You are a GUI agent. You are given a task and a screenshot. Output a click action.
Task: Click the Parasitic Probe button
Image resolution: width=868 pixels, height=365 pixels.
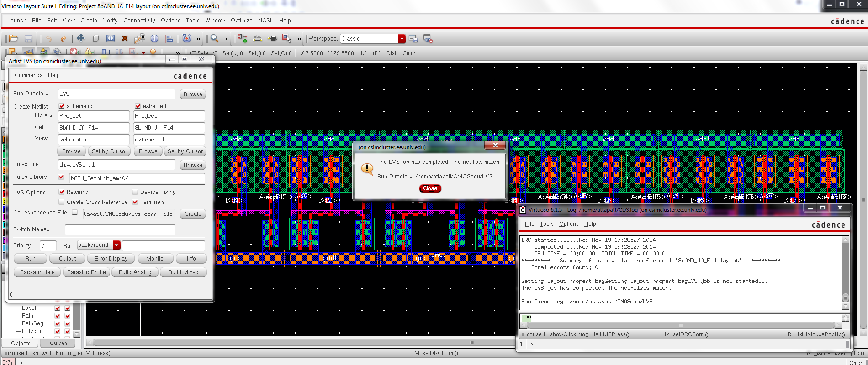pyautogui.click(x=86, y=272)
